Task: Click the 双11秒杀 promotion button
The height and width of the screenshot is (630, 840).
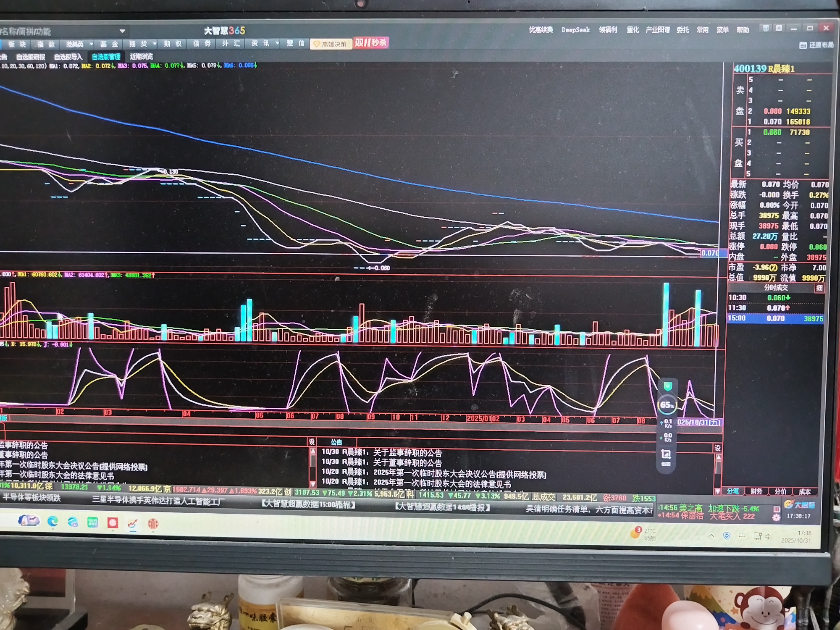Action: (370, 43)
